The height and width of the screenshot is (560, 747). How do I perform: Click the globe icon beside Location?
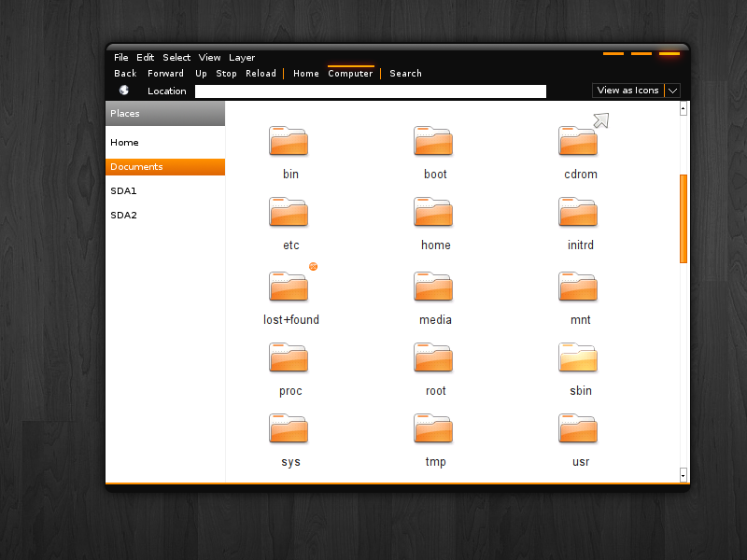click(124, 90)
